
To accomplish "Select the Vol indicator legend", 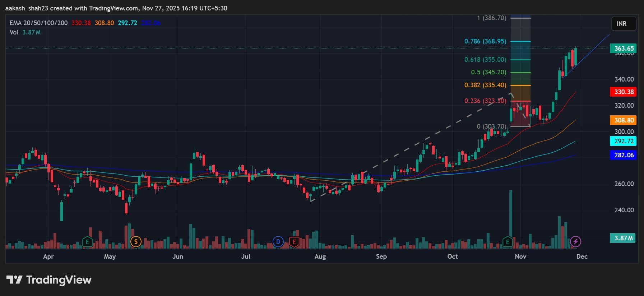I will (x=14, y=32).
